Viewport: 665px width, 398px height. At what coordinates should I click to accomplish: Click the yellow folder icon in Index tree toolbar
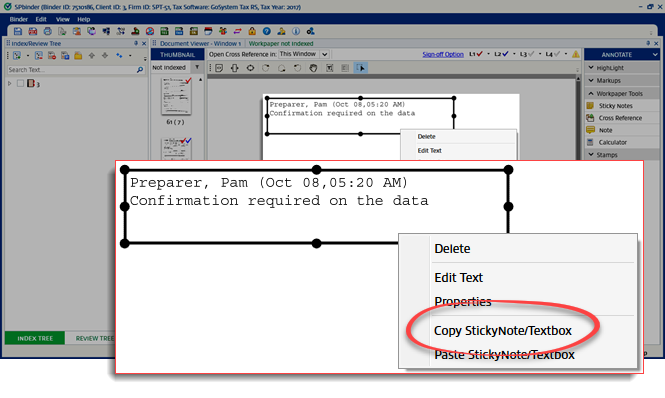pos(78,56)
